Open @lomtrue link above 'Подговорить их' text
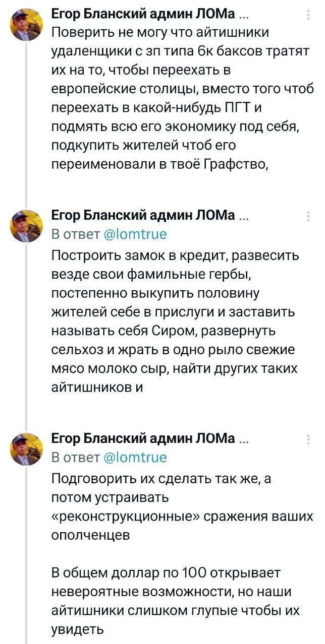 coord(135,457)
